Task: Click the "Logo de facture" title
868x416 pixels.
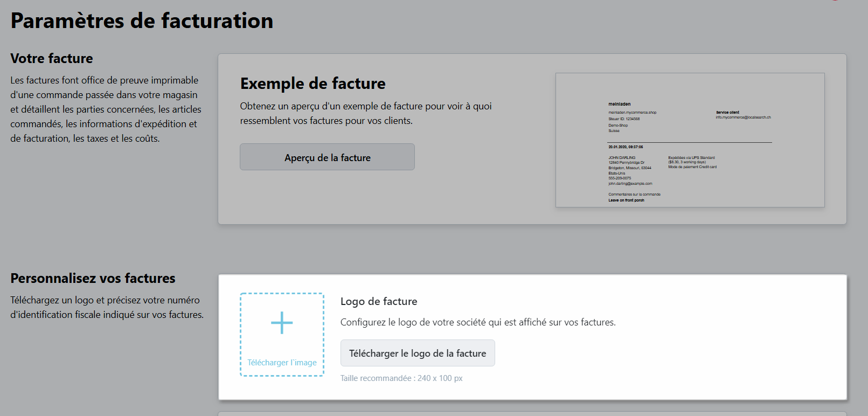Action: 378,301
